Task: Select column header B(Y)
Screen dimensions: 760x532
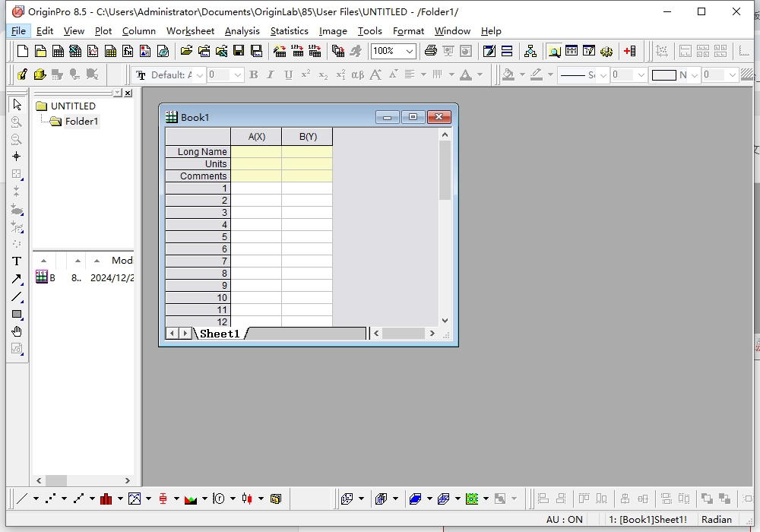Action: 307,137
